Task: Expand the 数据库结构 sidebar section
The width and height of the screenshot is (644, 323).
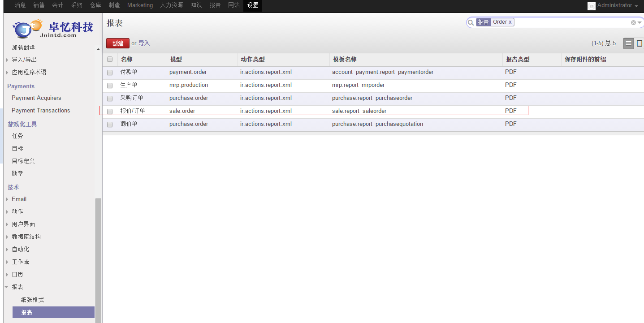Action: click(x=26, y=237)
